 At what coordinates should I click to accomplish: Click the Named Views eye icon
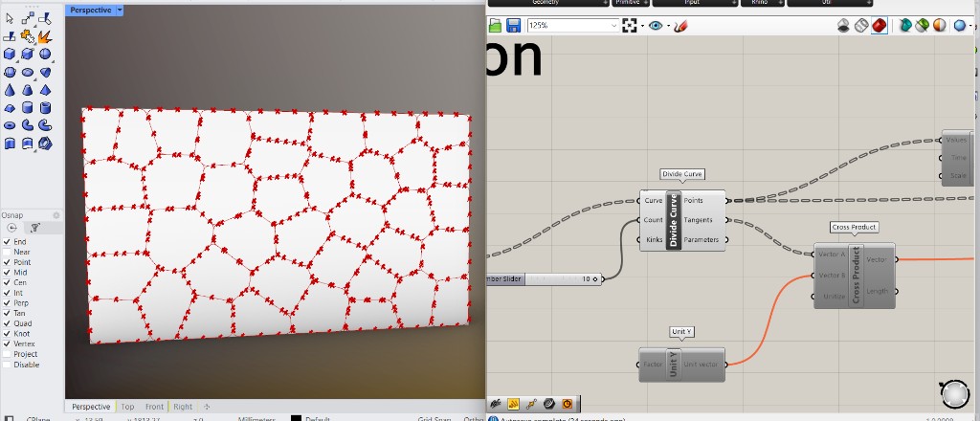(x=655, y=26)
